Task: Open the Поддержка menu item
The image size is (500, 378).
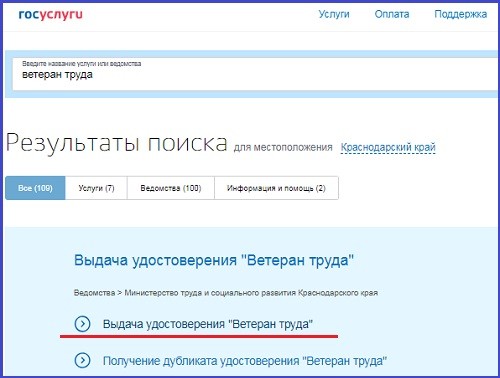Action: click(x=460, y=14)
